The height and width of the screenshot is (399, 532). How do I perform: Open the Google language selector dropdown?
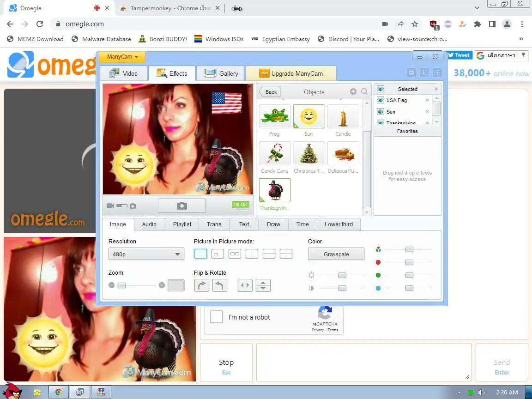[502, 55]
